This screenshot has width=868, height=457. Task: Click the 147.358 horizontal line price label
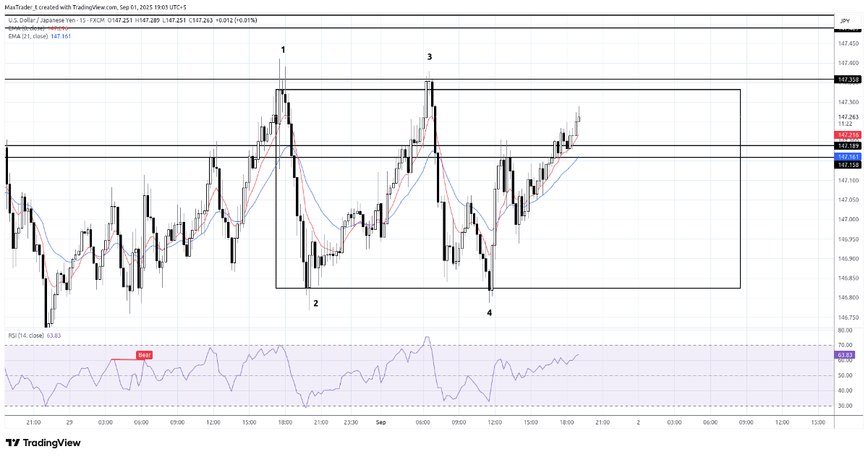pyautogui.click(x=848, y=80)
